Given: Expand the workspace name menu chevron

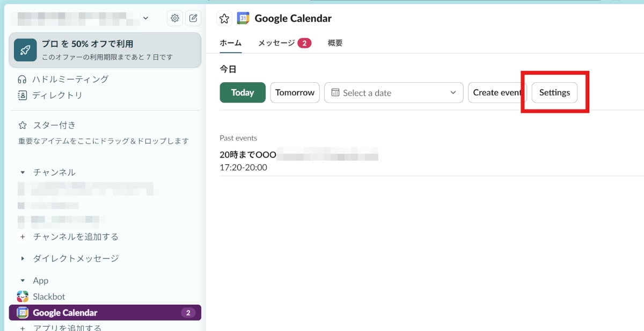Looking at the screenshot, I should coord(146,18).
